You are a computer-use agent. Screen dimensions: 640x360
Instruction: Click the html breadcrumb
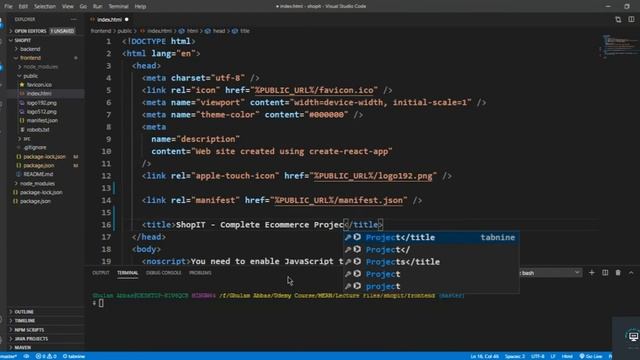click(x=192, y=31)
